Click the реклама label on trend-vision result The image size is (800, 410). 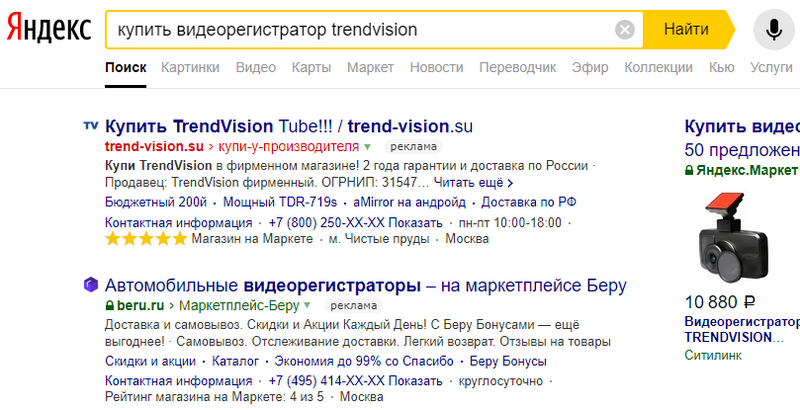[x=413, y=147]
